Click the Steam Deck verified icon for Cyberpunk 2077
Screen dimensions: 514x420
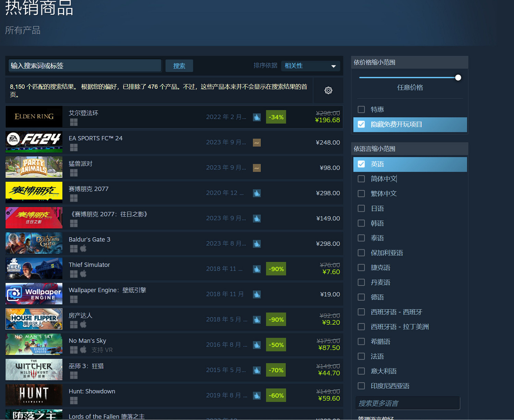click(257, 193)
